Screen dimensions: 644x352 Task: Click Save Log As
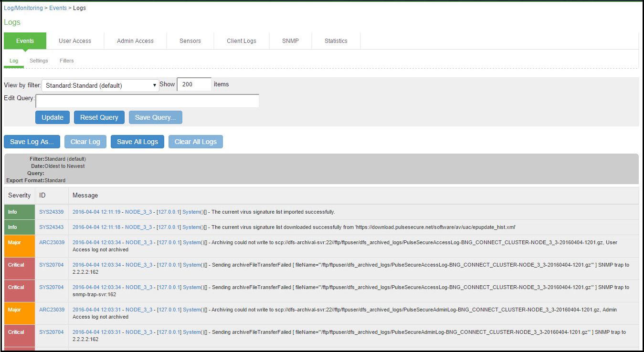pyautogui.click(x=32, y=141)
